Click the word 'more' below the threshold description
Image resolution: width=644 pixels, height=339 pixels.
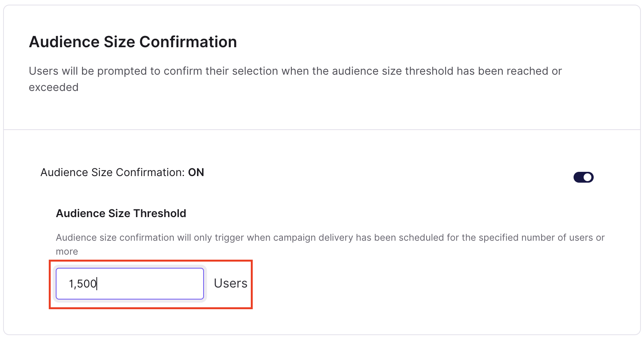(67, 252)
